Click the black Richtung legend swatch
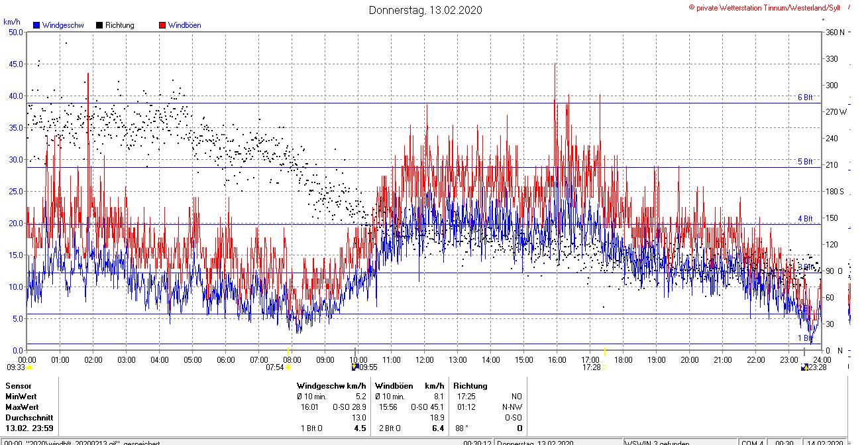 pos(99,25)
